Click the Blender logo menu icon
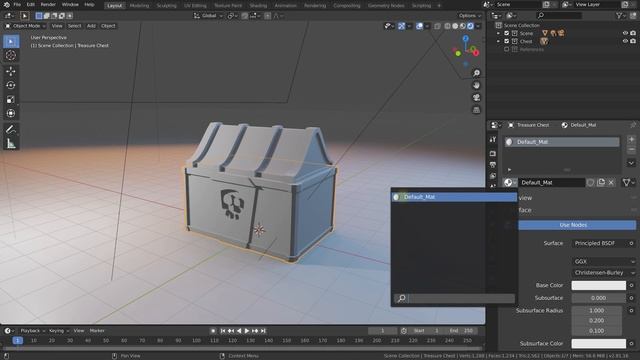The width and height of the screenshot is (640, 360). (6, 4)
